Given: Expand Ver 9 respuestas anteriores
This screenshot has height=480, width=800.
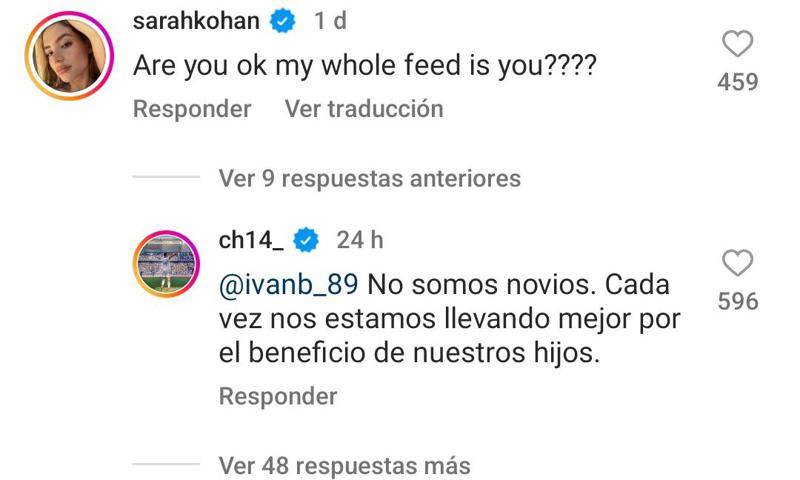Looking at the screenshot, I should (369, 179).
